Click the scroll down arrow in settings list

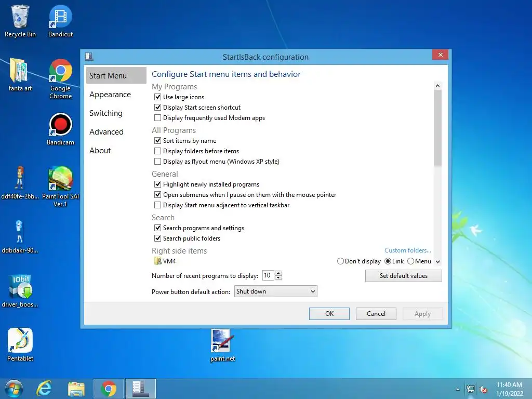tap(437, 262)
